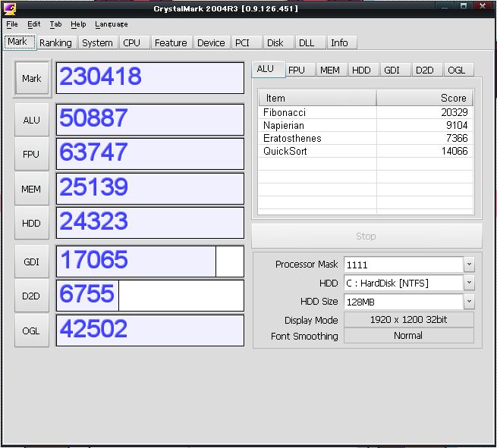Select the Fibonacci row
Viewport: 497px width, 448px height.
366,112
